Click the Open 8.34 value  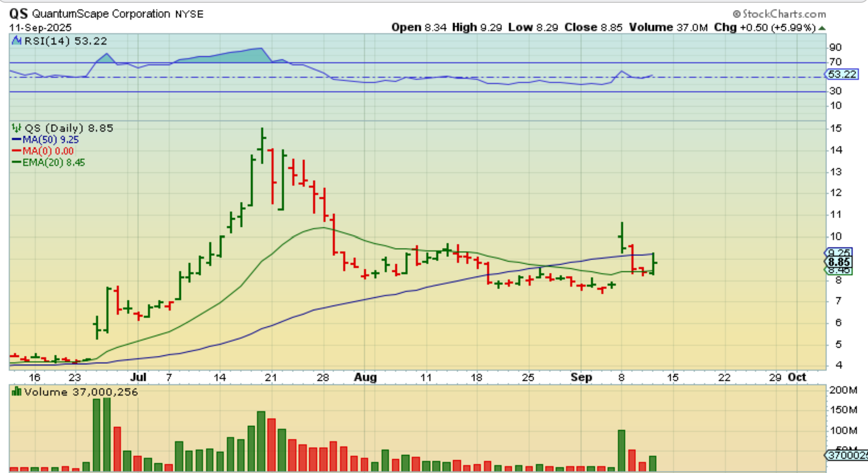point(419,28)
